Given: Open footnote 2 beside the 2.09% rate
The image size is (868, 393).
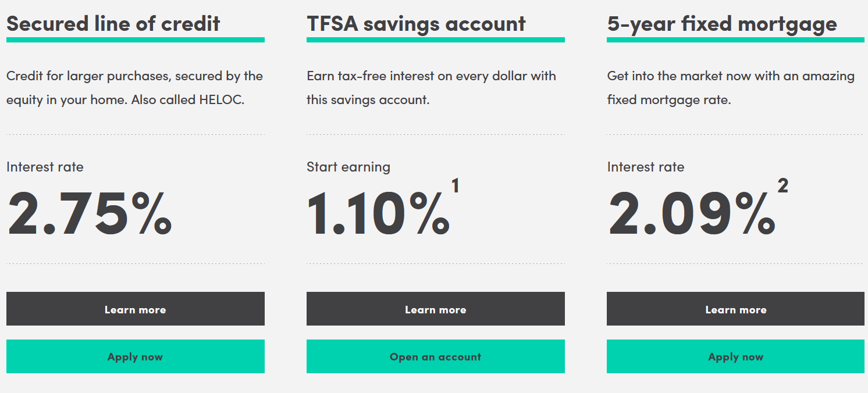Looking at the screenshot, I should click(782, 186).
